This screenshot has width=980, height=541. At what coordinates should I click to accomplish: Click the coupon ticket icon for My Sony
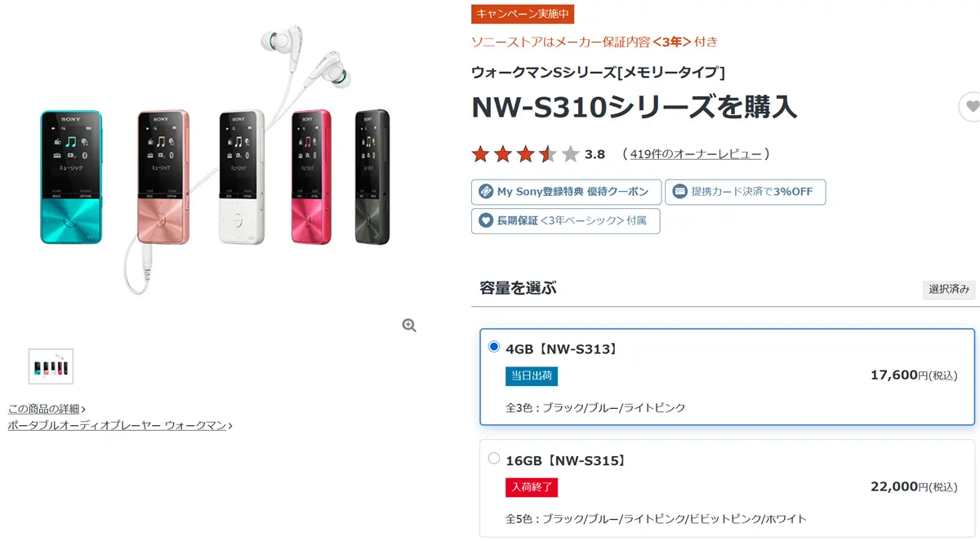coord(485,192)
